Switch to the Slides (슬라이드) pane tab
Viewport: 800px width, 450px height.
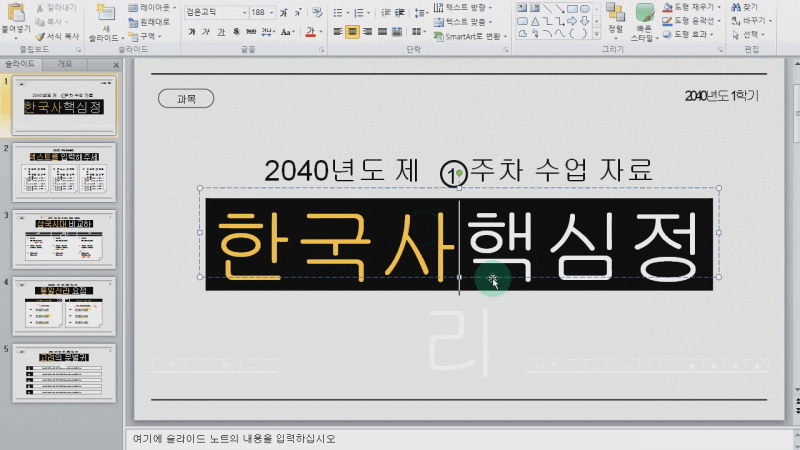coord(20,64)
